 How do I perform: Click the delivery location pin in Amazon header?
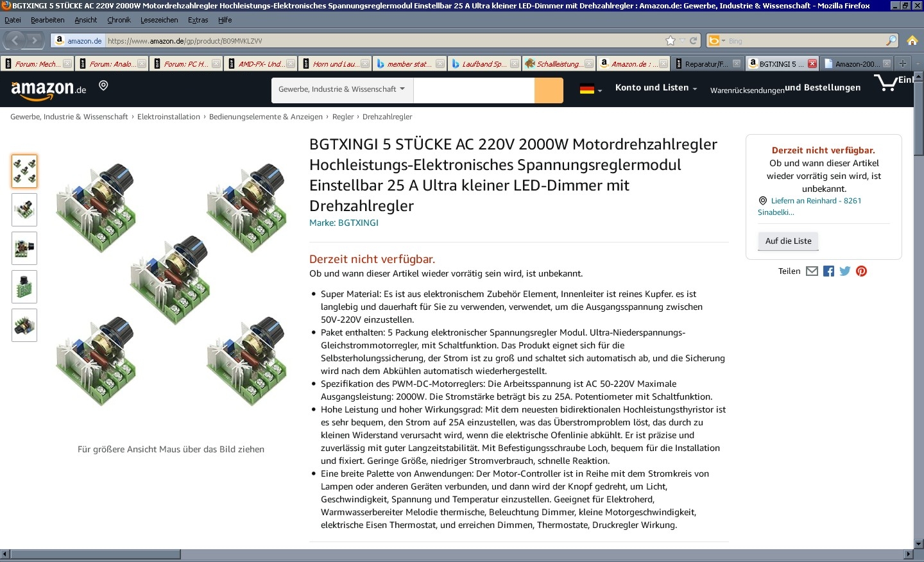103,85
